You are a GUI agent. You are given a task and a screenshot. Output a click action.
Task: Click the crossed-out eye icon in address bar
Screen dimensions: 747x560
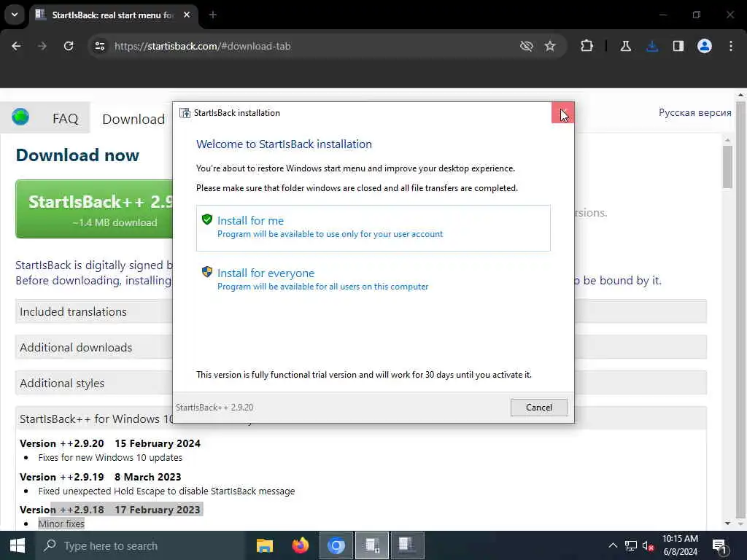(x=527, y=46)
